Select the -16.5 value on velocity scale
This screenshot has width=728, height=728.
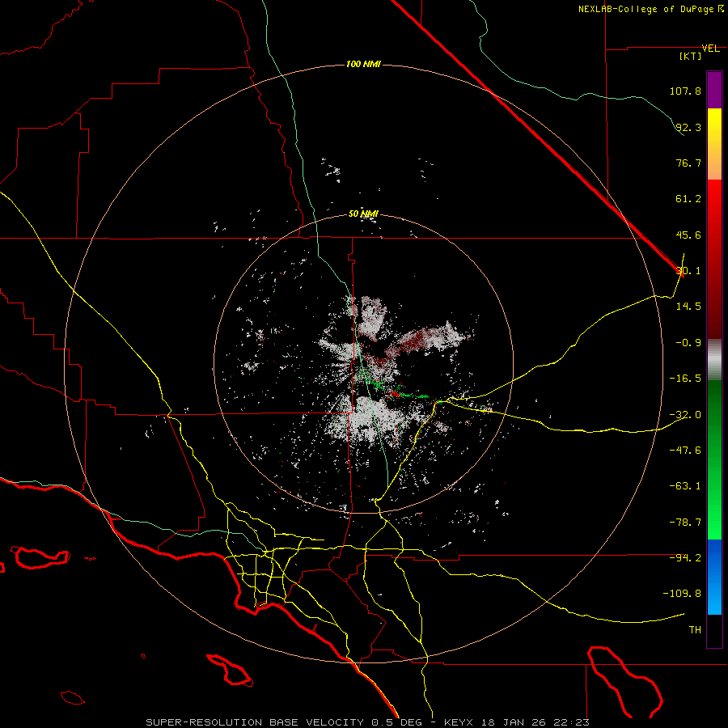point(685,379)
